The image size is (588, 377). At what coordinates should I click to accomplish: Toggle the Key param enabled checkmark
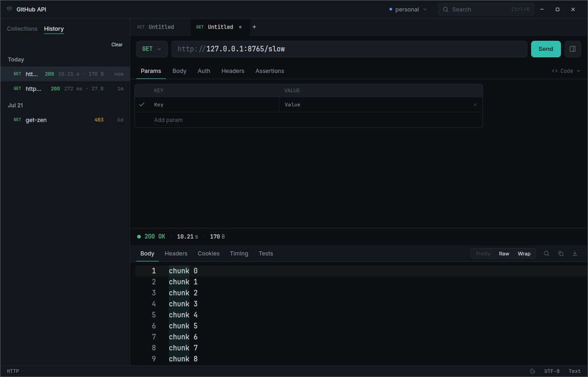coord(142,105)
